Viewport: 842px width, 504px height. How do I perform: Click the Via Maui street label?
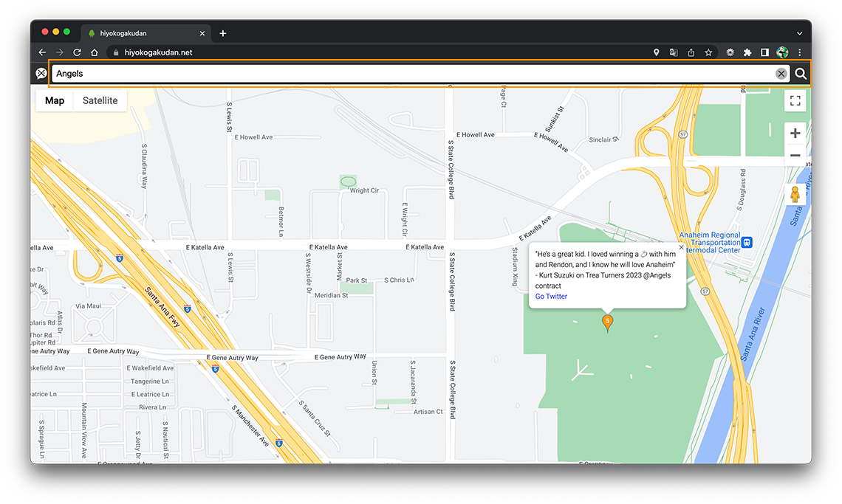pos(88,306)
